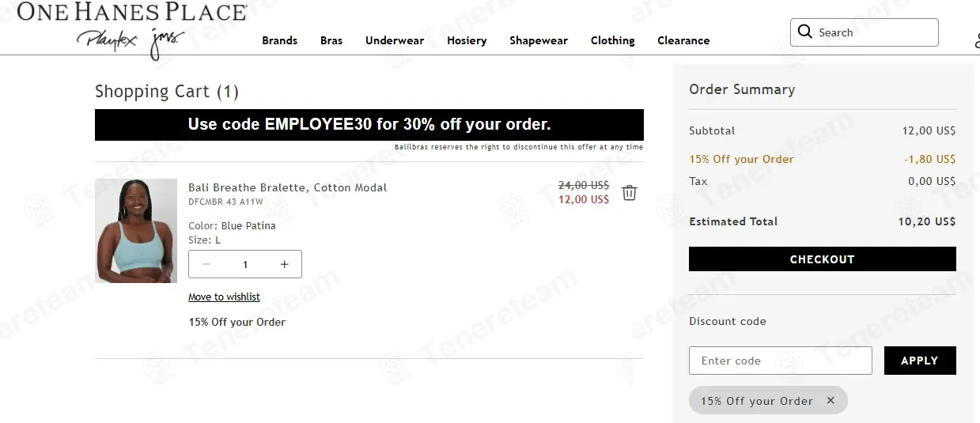Open the Bras menu
Image resolution: width=980 pixels, height=423 pixels.
pyautogui.click(x=331, y=40)
